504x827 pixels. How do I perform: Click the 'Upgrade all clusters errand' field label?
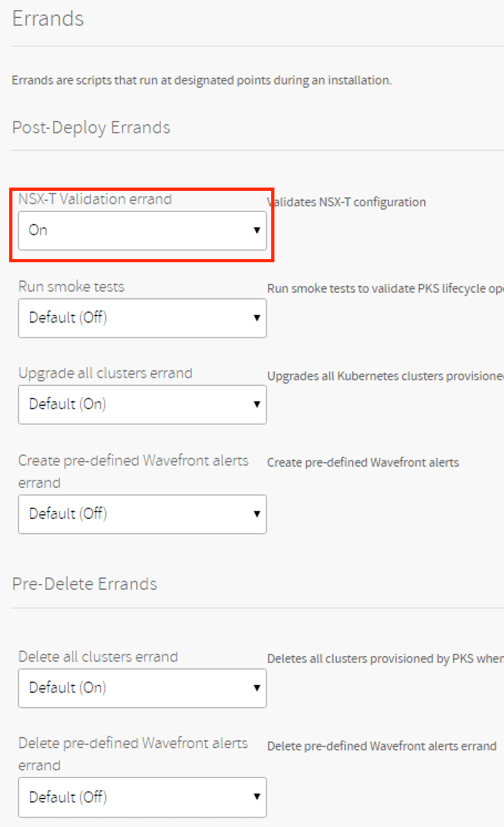pyautogui.click(x=105, y=373)
